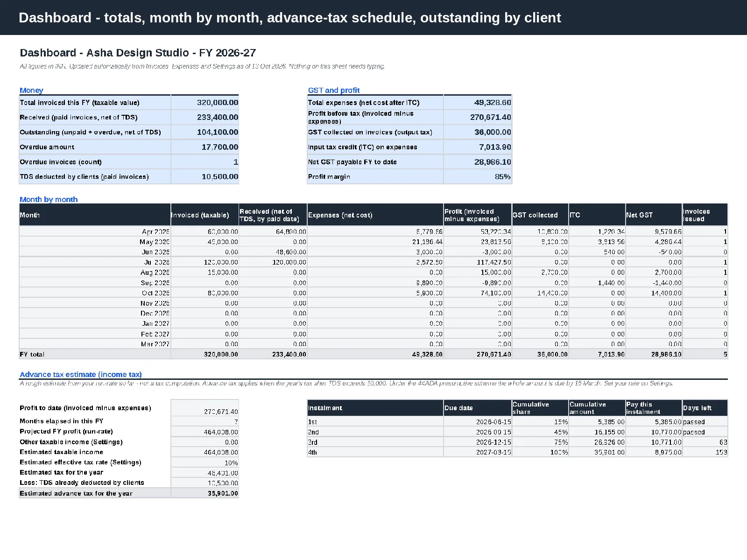Click the Dashboard Asha Design Studio title

click(x=138, y=53)
